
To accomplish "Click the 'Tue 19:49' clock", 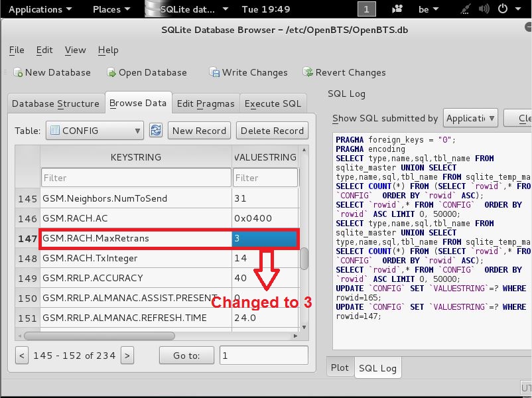I will coord(266,9).
